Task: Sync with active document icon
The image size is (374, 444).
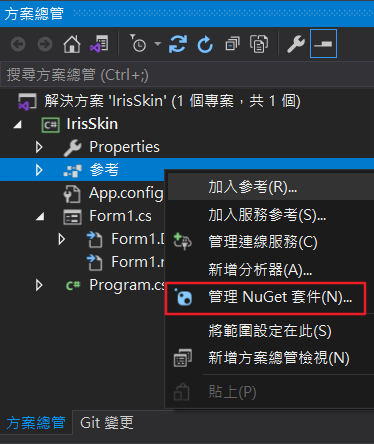Action: click(178, 44)
